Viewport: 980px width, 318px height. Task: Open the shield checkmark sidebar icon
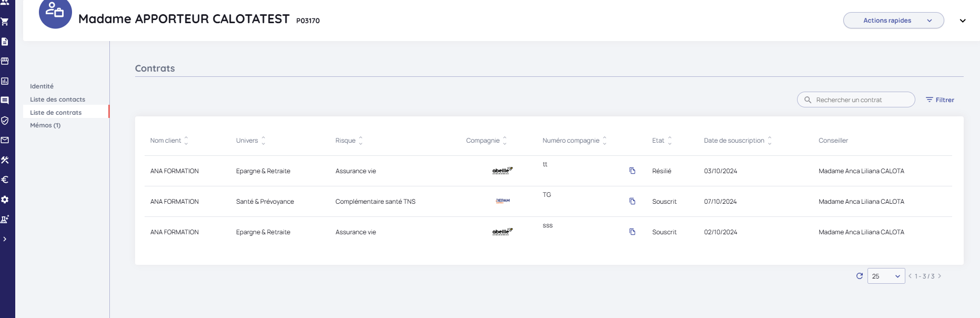coord(5,121)
